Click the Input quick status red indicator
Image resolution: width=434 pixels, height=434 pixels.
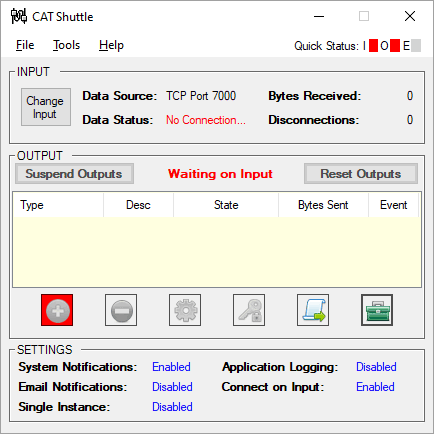374,46
